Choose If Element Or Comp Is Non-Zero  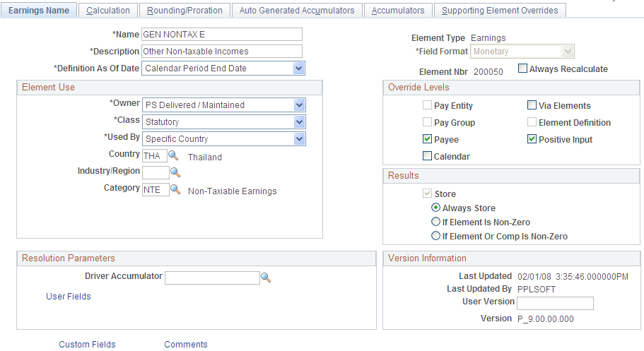coord(436,237)
